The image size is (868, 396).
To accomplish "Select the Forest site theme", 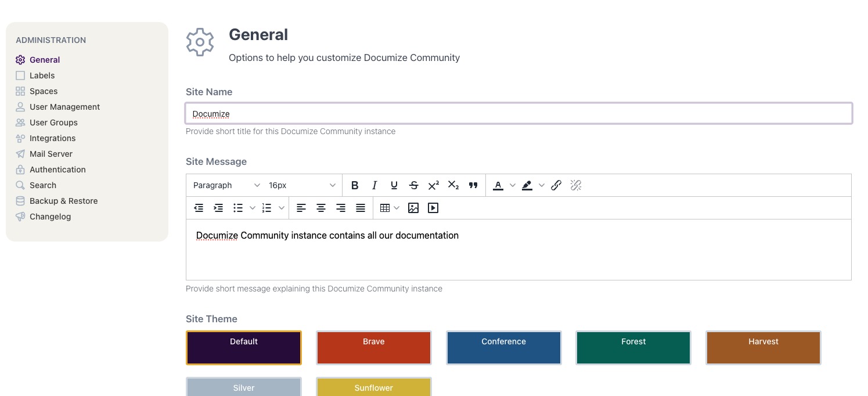I will 633,348.
